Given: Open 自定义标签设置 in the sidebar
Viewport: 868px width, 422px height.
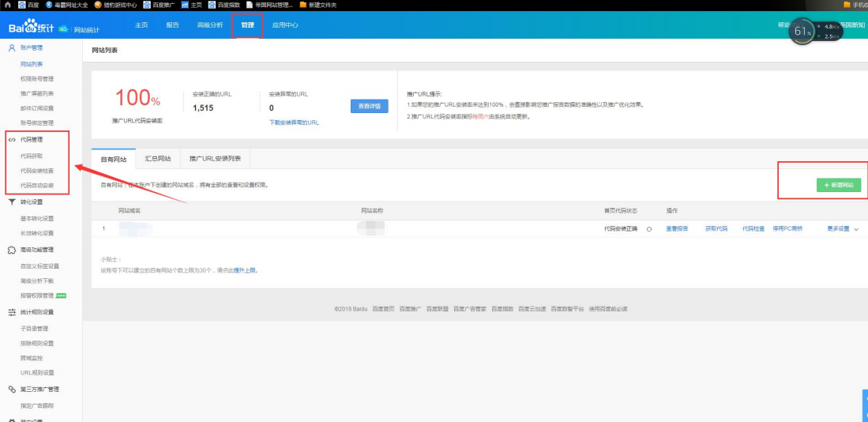Looking at the screenshot, I should click(39, 266).
